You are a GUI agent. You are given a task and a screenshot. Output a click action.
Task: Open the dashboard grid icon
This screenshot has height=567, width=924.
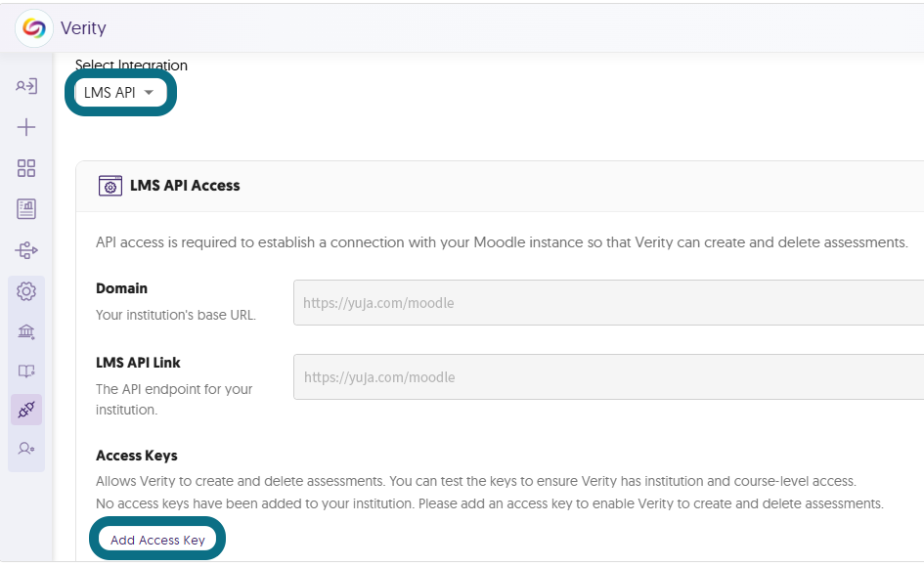coord(26,168)
